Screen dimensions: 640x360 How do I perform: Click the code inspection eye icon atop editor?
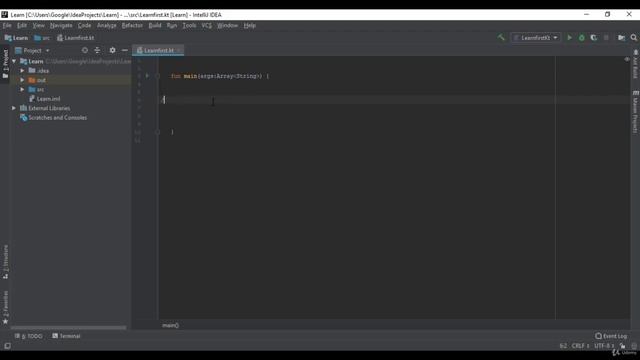(627, 60)
